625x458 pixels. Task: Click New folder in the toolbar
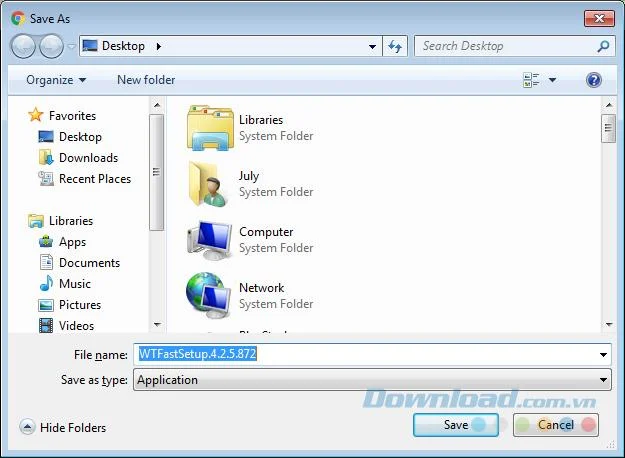point(146,80)
